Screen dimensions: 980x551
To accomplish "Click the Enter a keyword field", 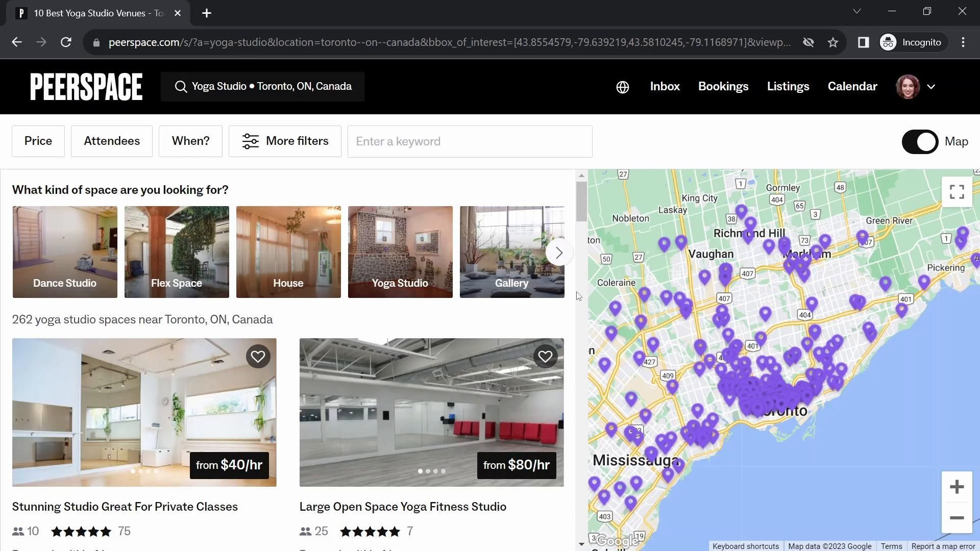I will pyautogui.click(x=470, y=142).
